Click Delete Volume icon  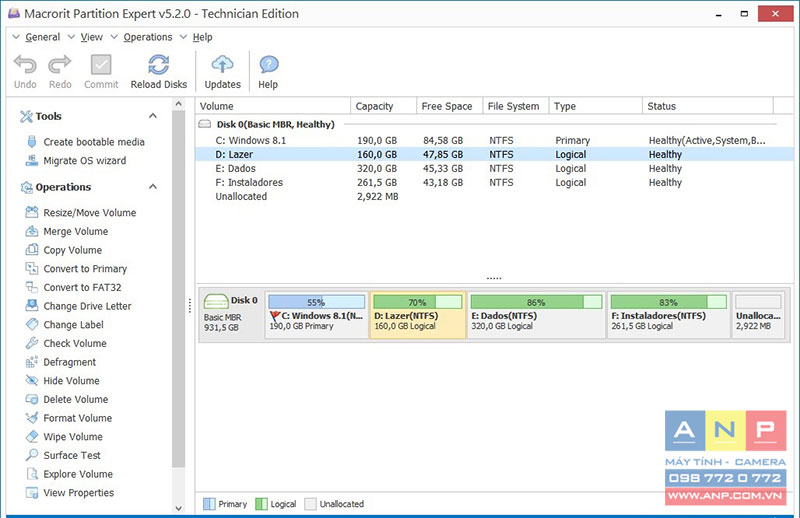pyautogui.click(x=32, y=399)
